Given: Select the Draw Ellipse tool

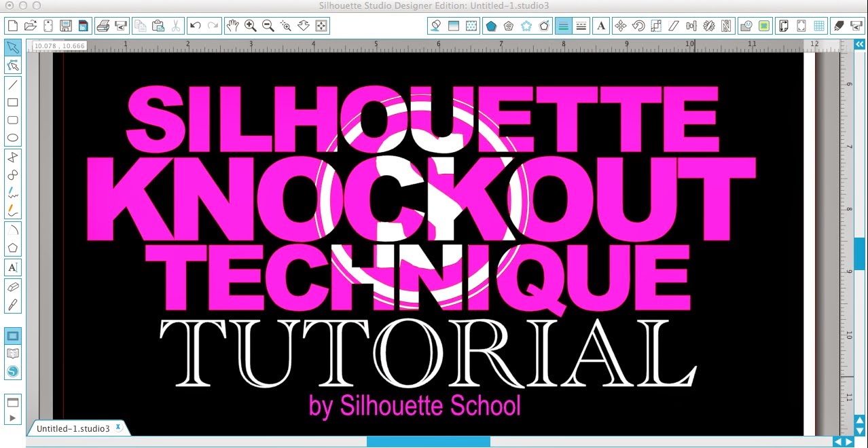Looking at the screenshot, I should pos(12,138).
